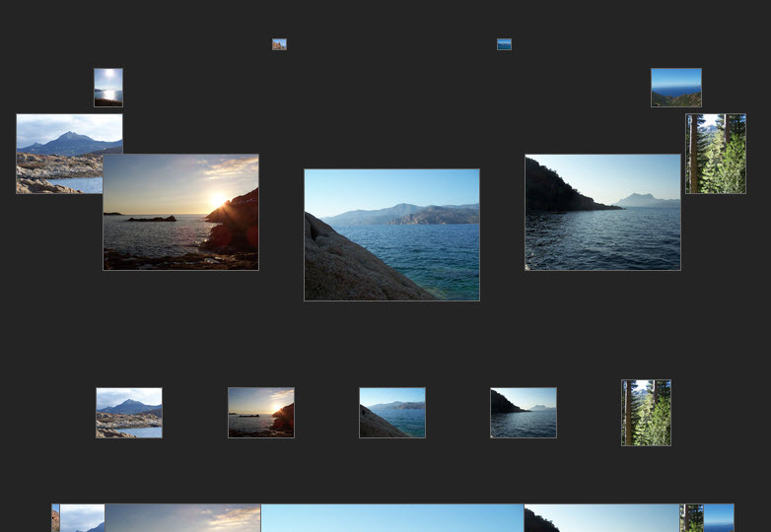Select the large dark cliff silhouette photo
The width and height of the screenshot is (771, 532).
click(x=602, y=212)
